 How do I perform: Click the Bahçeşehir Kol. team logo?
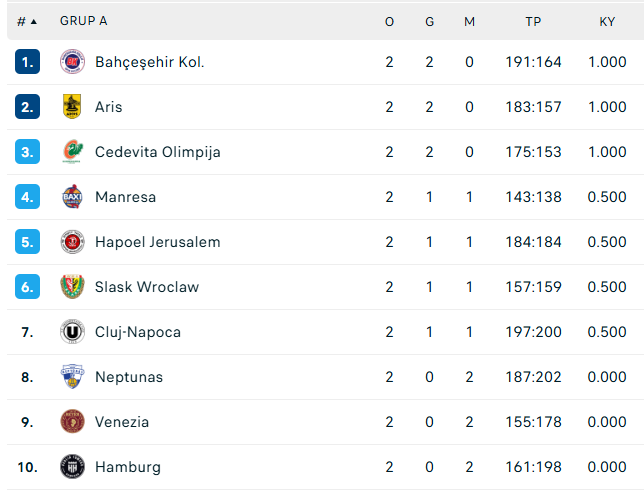click(x=72, y=62)
